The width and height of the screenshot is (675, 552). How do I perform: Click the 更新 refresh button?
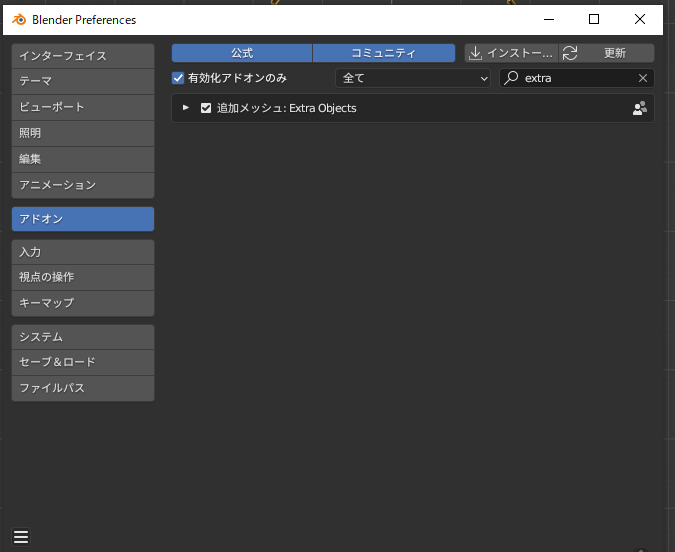point(607,53)
